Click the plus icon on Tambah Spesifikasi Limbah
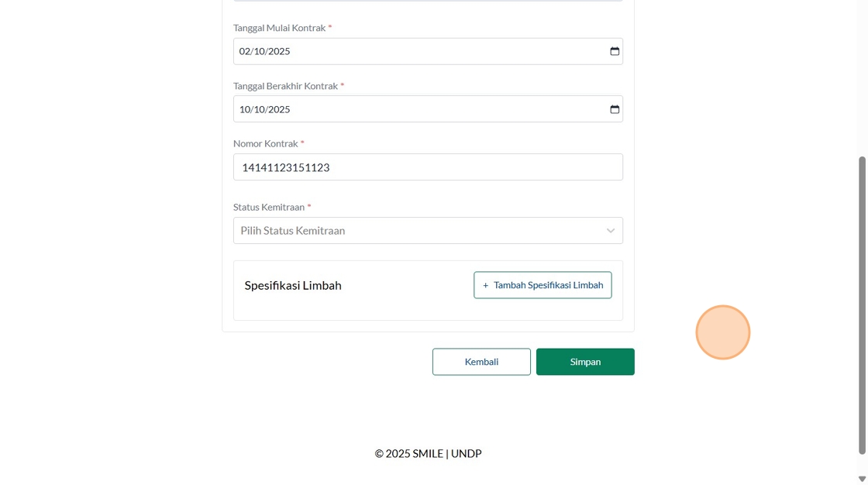This screenshot has width=868, height=485. pyautogui.click(x=486, y=285)
